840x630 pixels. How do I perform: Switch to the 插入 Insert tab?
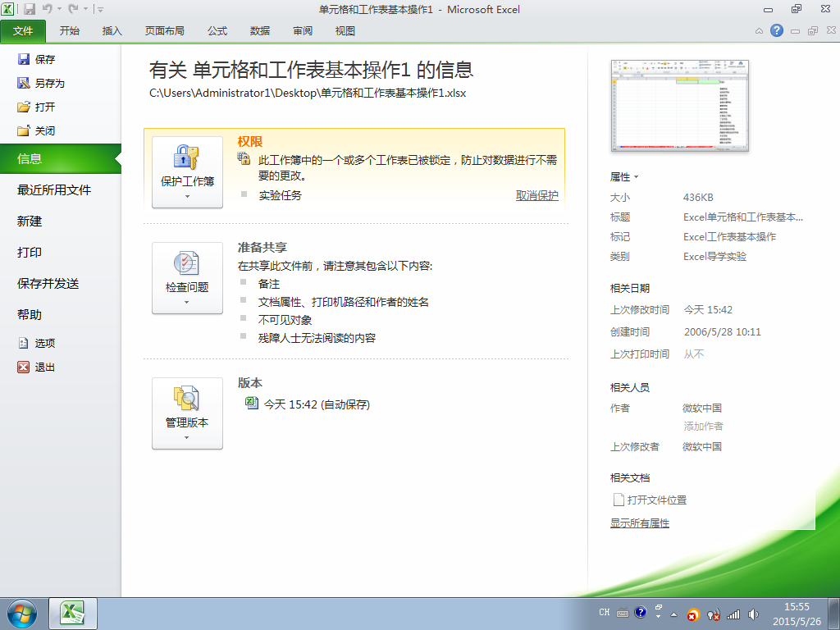[112, 31]
